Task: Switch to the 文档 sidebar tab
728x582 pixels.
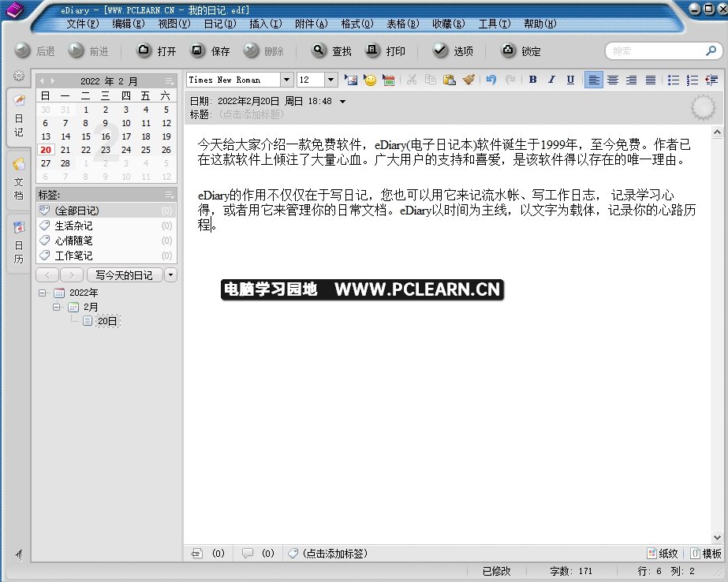Action: click(19, 179)
